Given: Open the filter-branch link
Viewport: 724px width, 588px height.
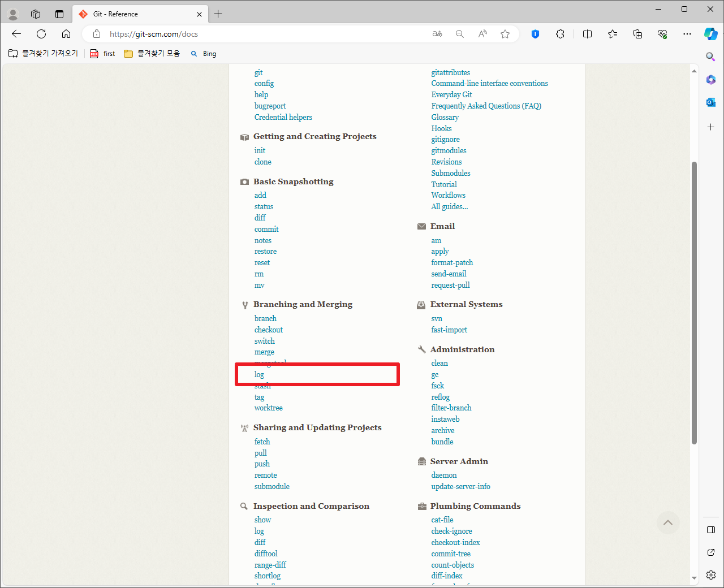Looking at the screenshot, I should click(451, 408).
